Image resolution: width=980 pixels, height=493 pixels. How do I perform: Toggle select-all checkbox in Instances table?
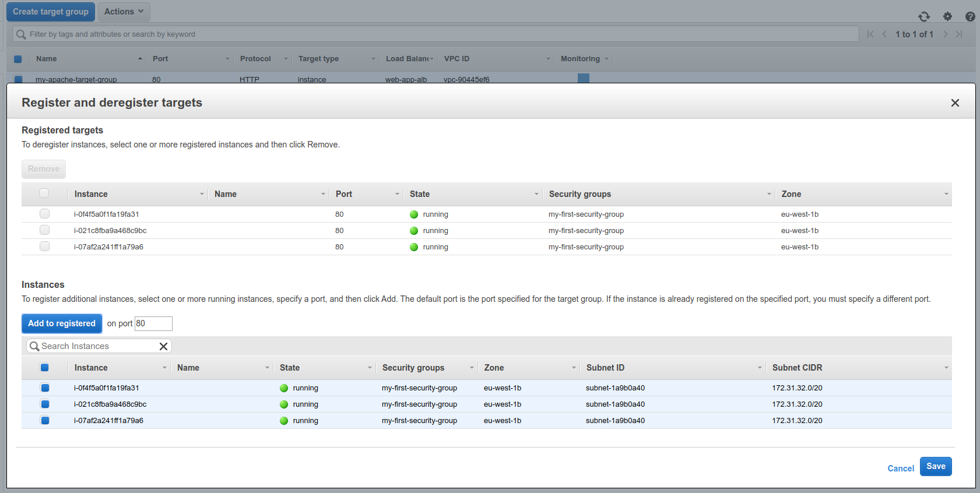point(44,367)
